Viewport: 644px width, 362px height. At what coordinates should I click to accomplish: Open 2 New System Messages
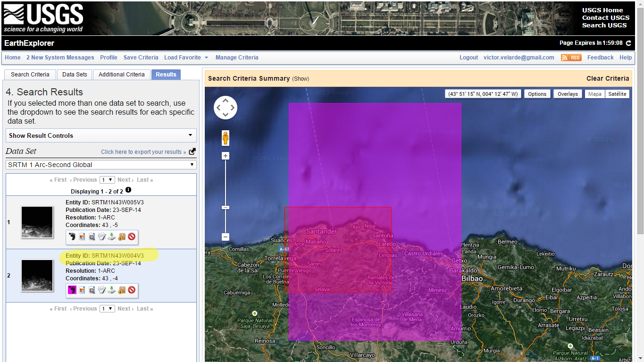(60, 58)
